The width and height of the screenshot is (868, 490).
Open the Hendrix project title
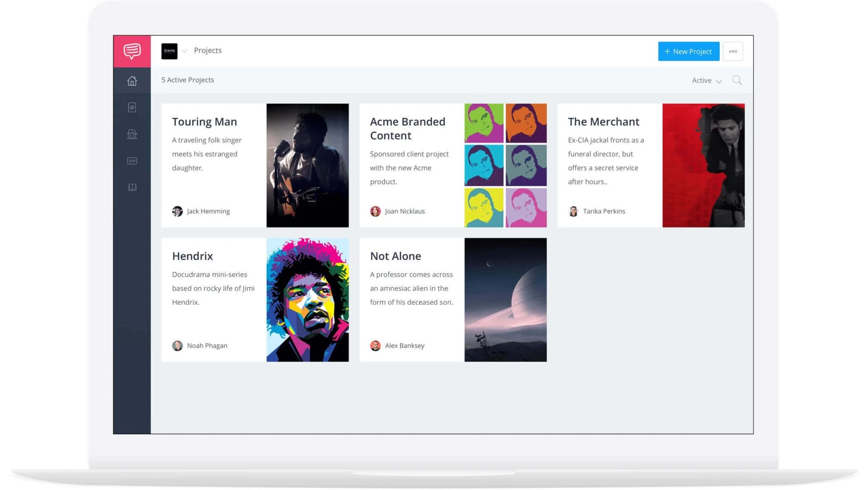(x=192, y=256)
